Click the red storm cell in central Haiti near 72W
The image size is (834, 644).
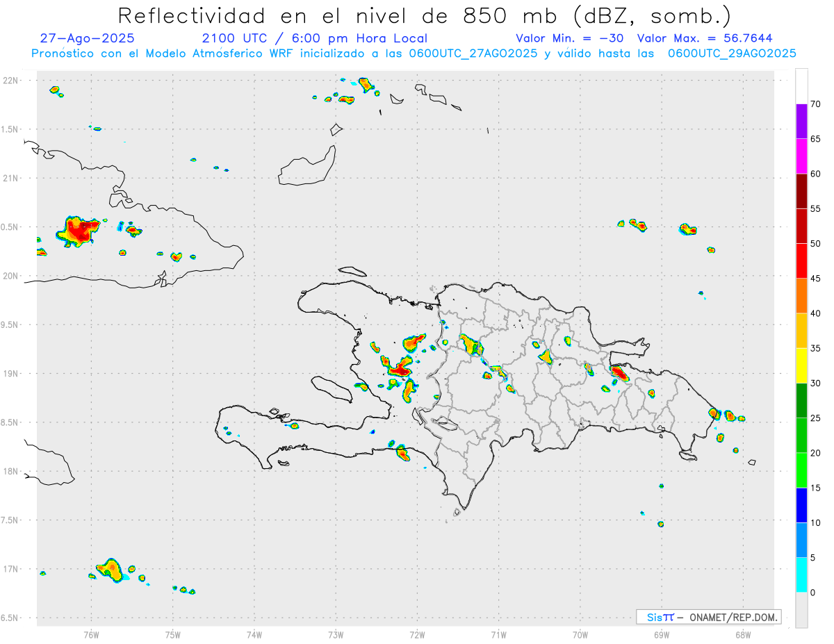[399, 368]
